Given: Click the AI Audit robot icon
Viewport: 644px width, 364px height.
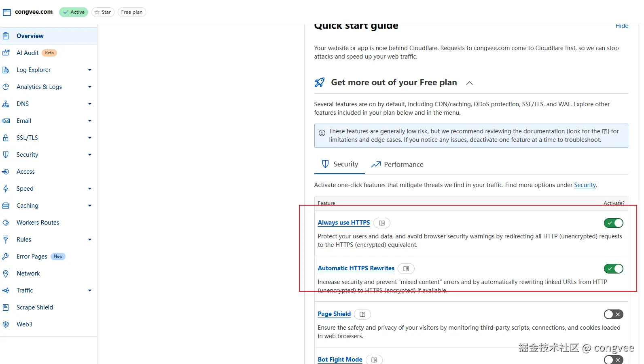Looking at the screenshot, I should pos(6,53).
